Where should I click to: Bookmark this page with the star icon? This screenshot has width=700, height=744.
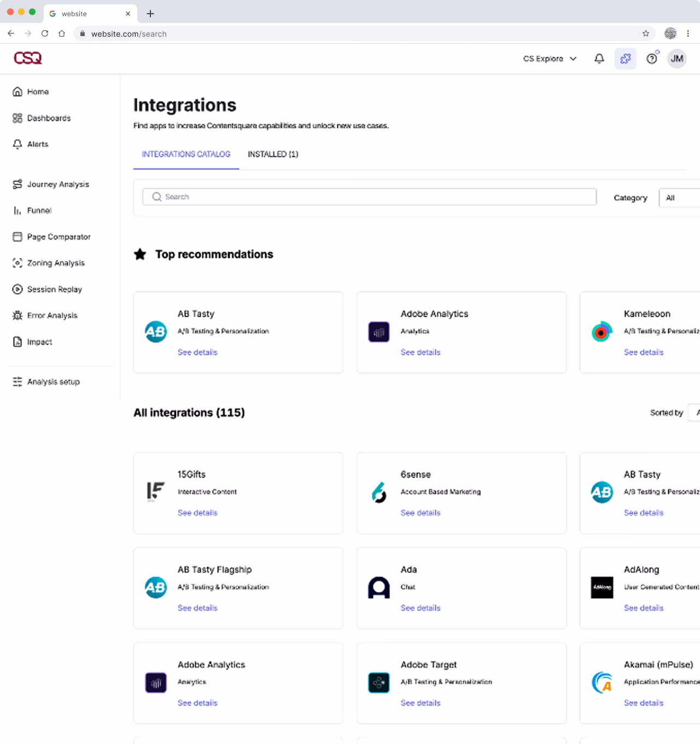point(646,33)
